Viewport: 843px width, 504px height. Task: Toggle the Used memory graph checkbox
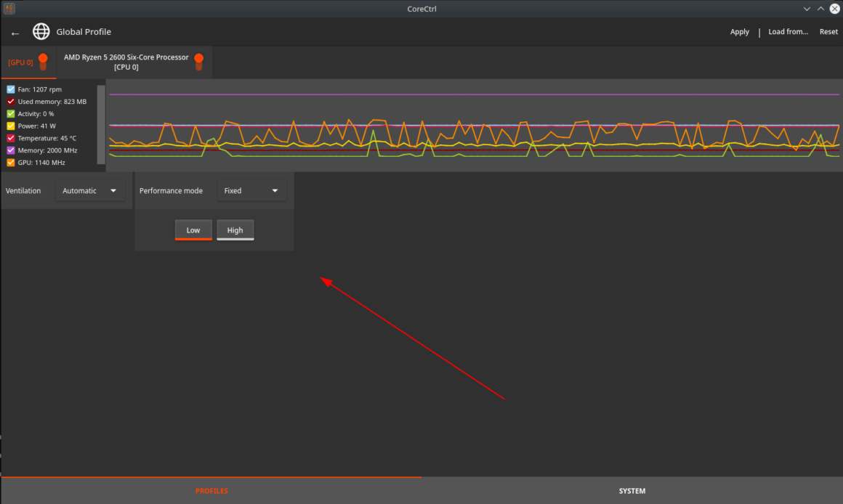[11, 102]
